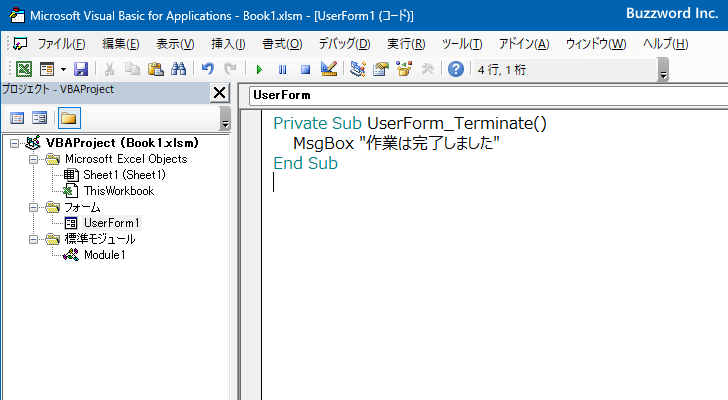The height and width of the screenshot is (400, 728).
Task: Toggle Folders view in project pane
Action: click(69, 118)
